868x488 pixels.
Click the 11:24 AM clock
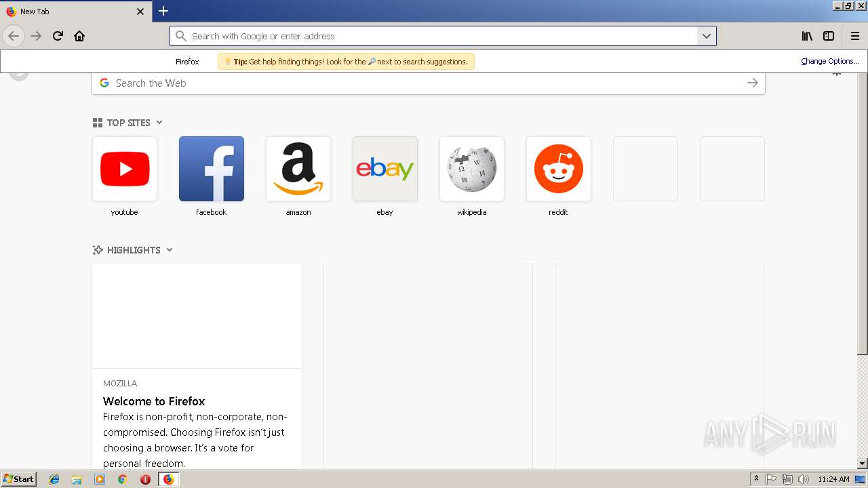[833, 479]
